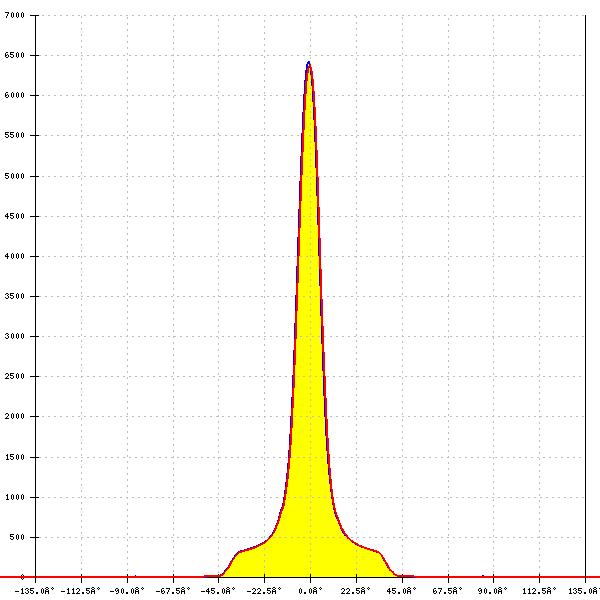Click the 6500 y-axis label

pos(15,55)
